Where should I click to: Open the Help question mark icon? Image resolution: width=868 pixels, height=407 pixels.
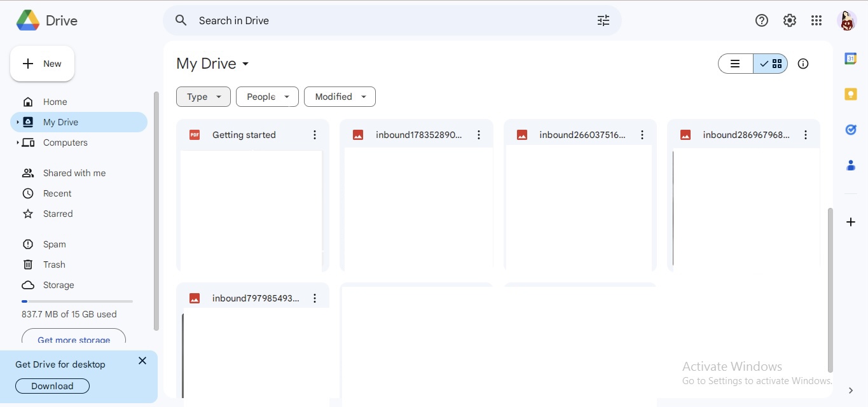tap(762, 20)
